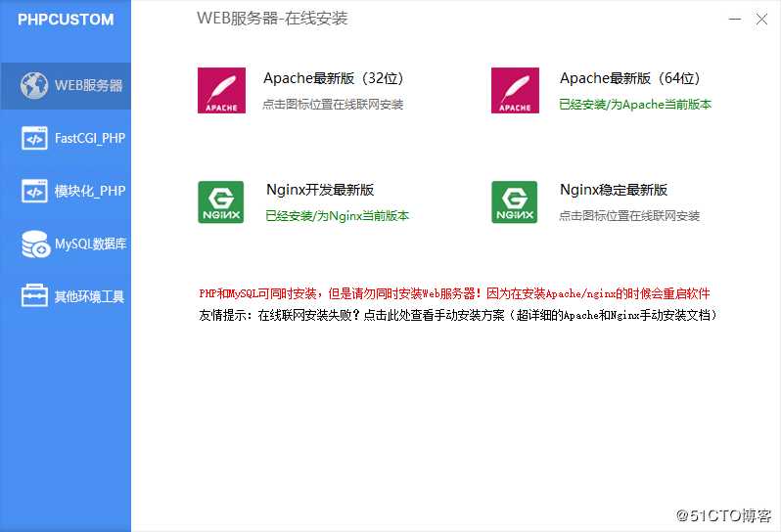Click the code icon beside 模块化_PHP
Image resolution: width=781 pixels, height=532 pixels.
(34, 191)
